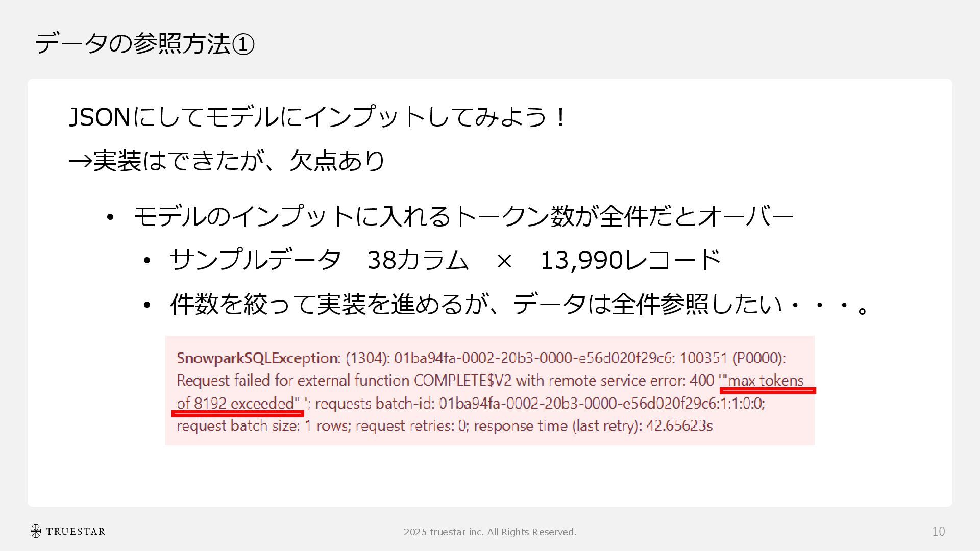Click bullet サンプルデータ 38カラム × 13,990レコード
The image size is (980, 551).
click(445, 260)
